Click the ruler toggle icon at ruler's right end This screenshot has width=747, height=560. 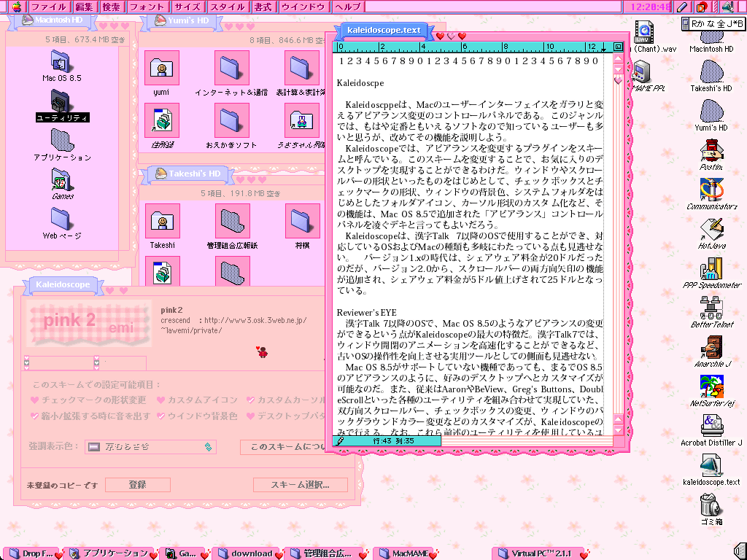(618, 47)
